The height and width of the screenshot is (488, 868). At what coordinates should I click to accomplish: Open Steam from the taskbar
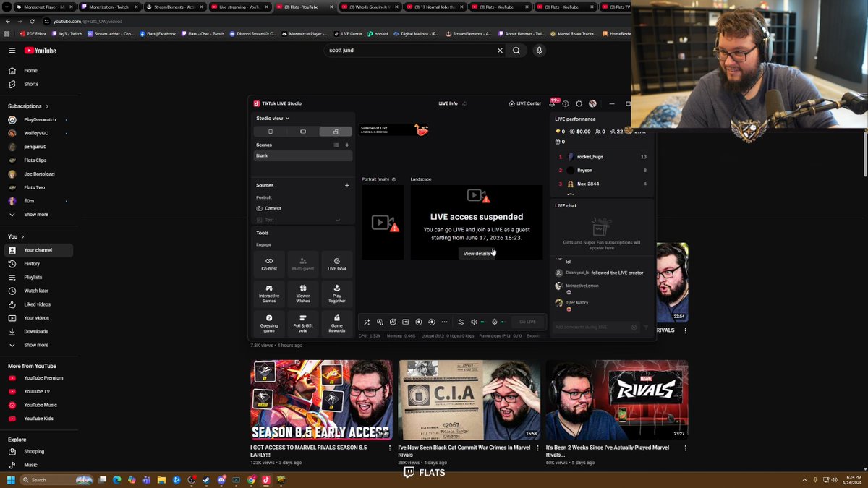206,479
